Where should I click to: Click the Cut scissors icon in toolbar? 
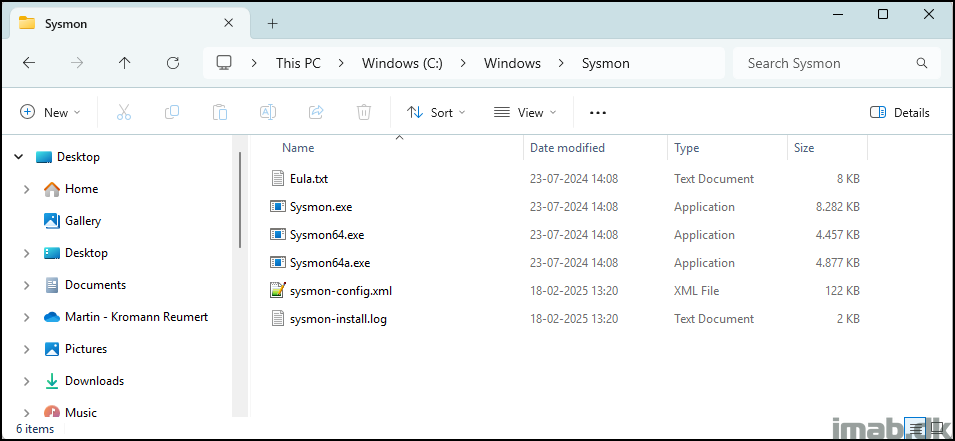click(124, 113)
